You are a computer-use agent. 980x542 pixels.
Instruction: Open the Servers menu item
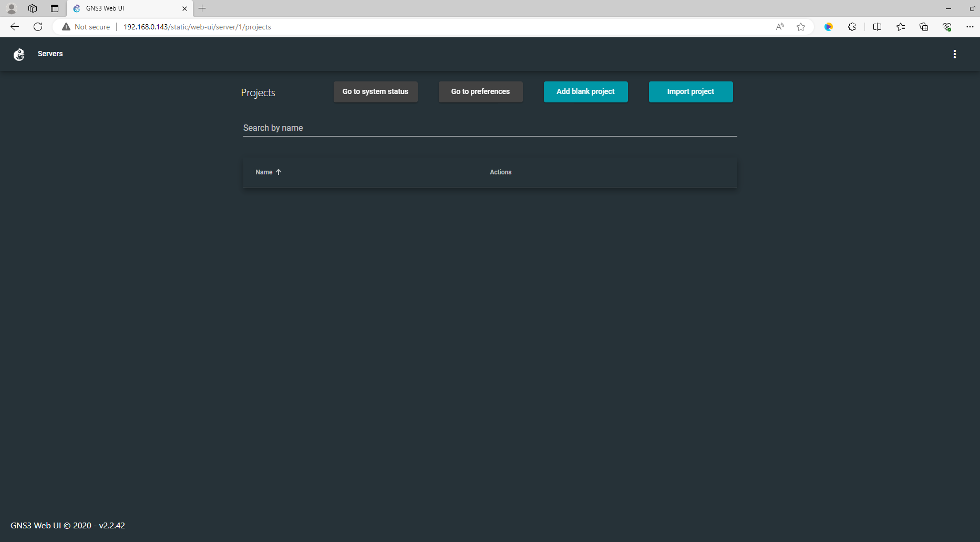[50, 54]
